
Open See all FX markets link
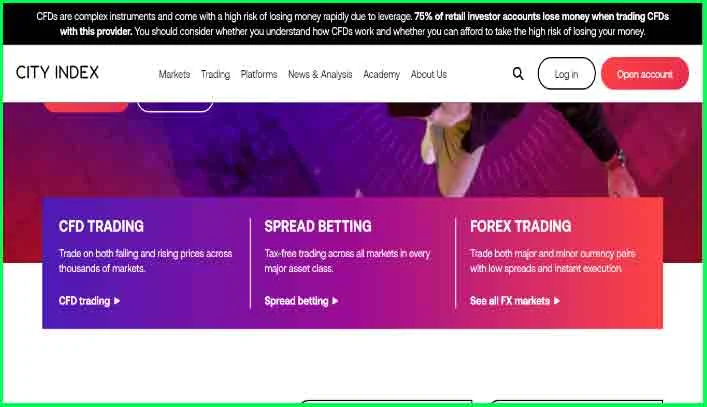[510, 301]
